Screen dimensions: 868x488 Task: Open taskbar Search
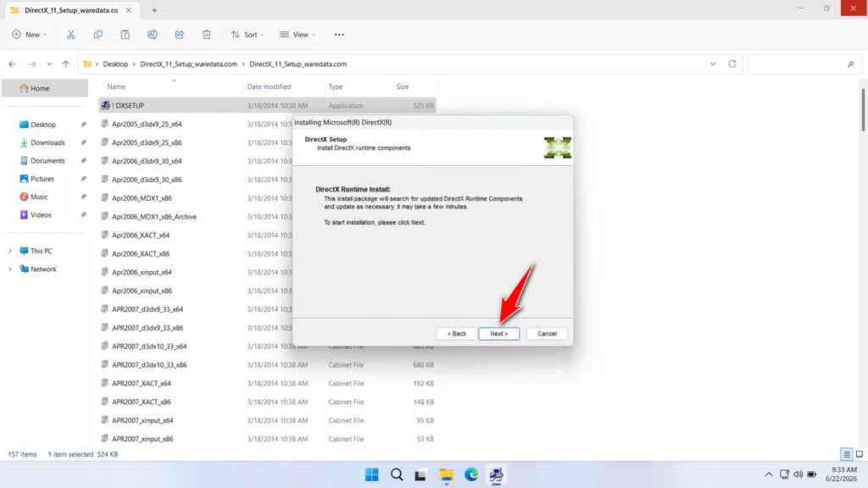[x=397, y=474]
